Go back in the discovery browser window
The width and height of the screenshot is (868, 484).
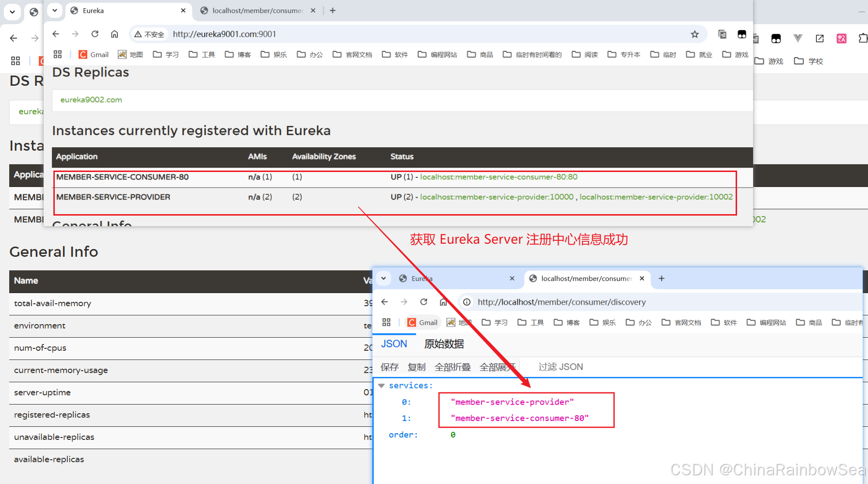385,302
